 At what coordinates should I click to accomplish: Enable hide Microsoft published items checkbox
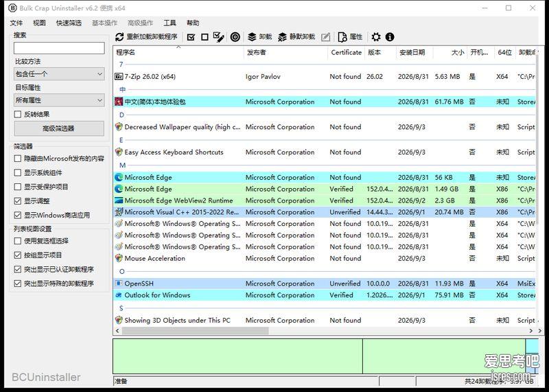pos(18,159)
